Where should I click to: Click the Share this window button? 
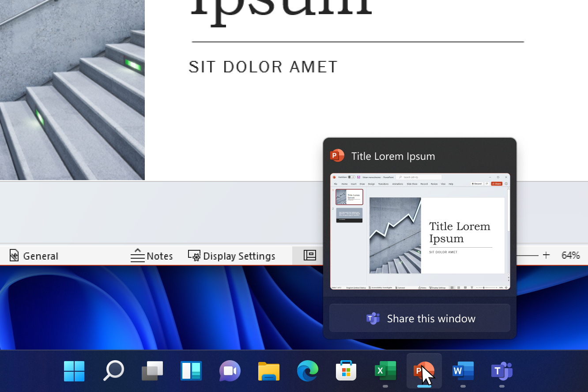(419, 318)
